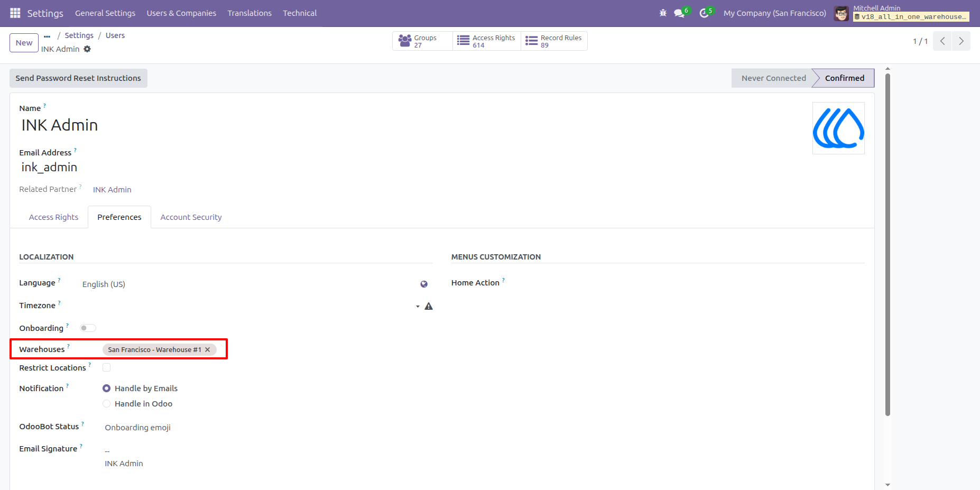
Task: Go to previous record arrow
Action: click(x=942, y=41)
